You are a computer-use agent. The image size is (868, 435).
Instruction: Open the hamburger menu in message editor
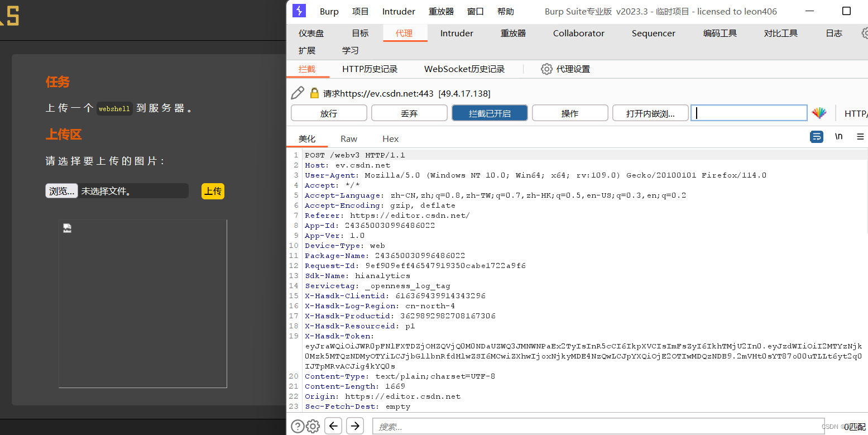tap(860, 137)
